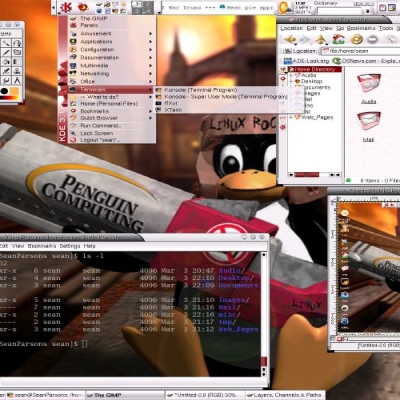Screen dimensions: 400x400
Task: Click the panel hide arrow left of K button
Action: click(x=54, y=7)
